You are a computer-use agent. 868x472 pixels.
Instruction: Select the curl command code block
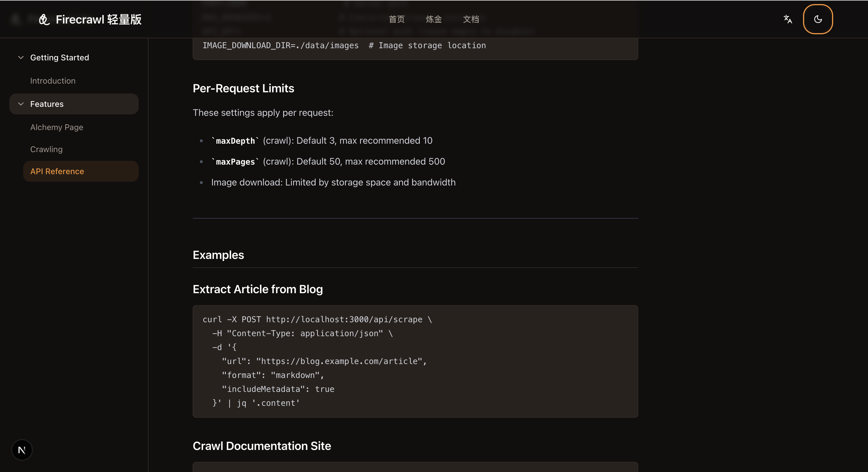coord(415,361)
